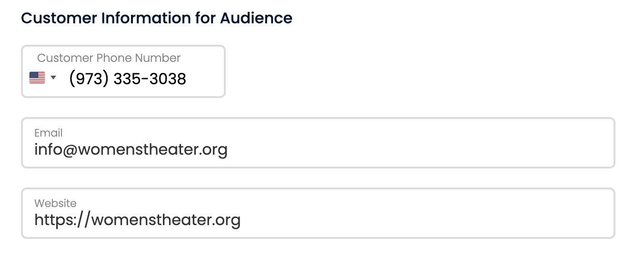Click the Customer Information for Audience heading
Screen dimensions: 644x257
click(x=157, y=18)
